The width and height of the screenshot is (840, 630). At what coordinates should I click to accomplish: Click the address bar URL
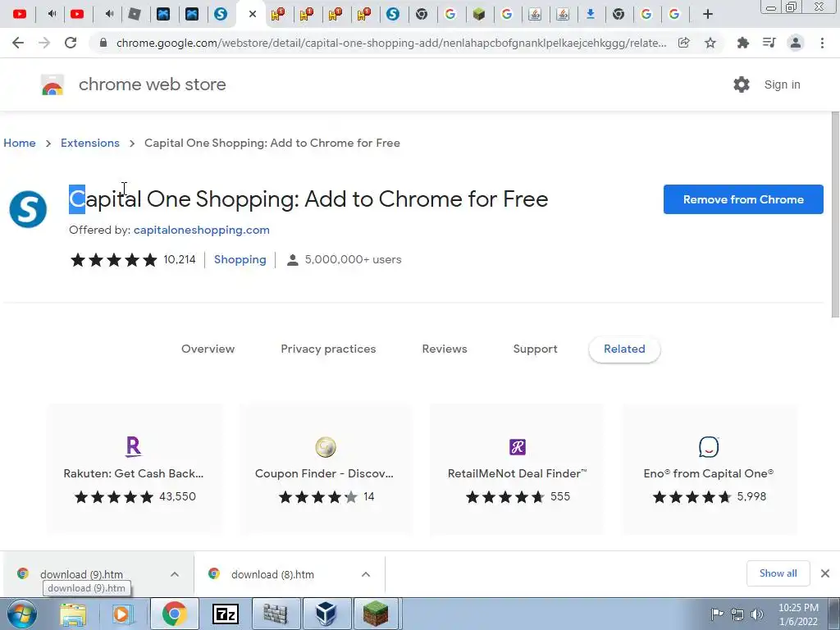pos(391,43)
